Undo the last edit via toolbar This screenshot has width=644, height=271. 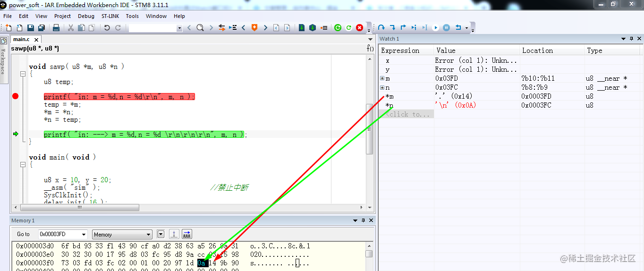[x=107, y=28]
